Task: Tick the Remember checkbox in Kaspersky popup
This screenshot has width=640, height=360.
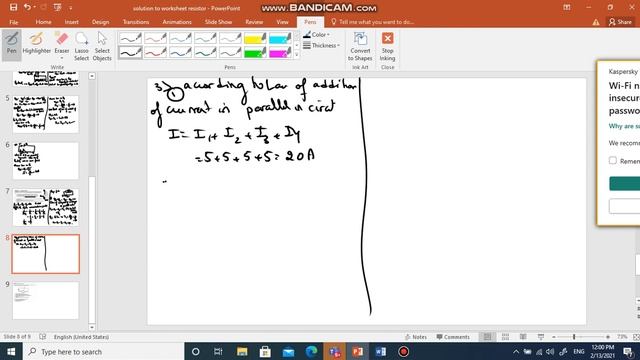Action: point(613,160)
